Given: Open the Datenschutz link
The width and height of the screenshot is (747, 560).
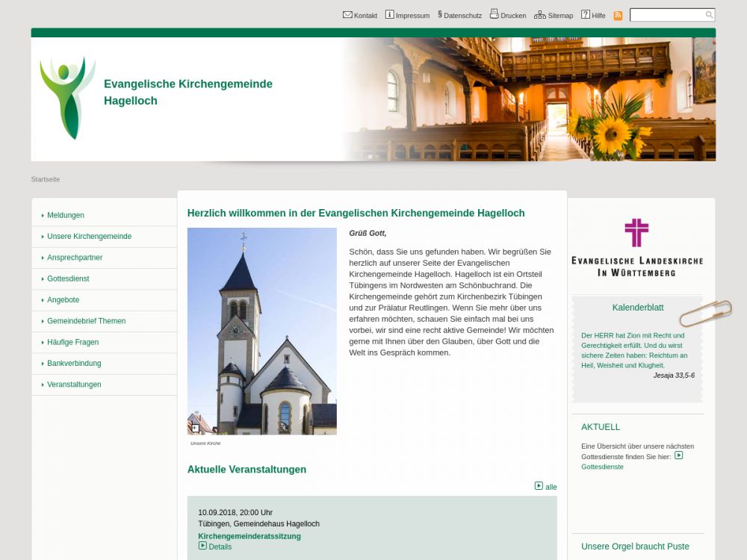Looking at the screenshot, I should tap(462, 16).
